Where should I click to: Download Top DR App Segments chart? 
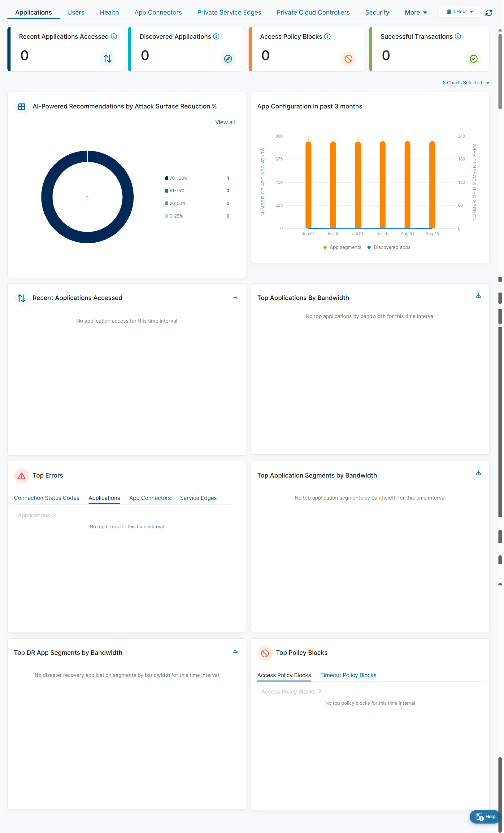[x=235, y=650]
